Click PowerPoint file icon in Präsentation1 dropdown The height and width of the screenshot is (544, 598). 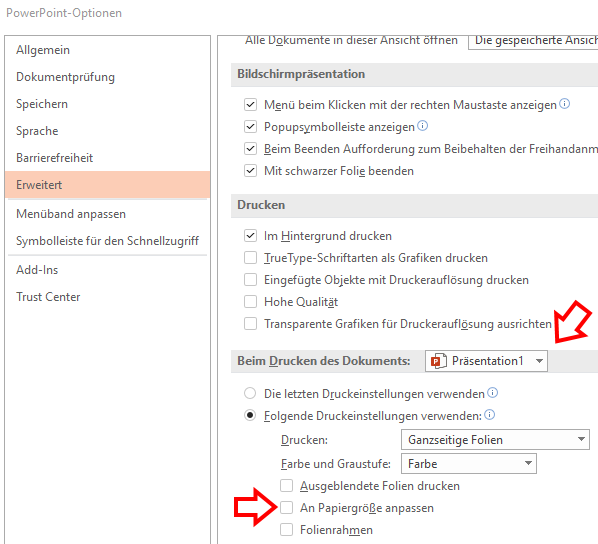point(439,361)
